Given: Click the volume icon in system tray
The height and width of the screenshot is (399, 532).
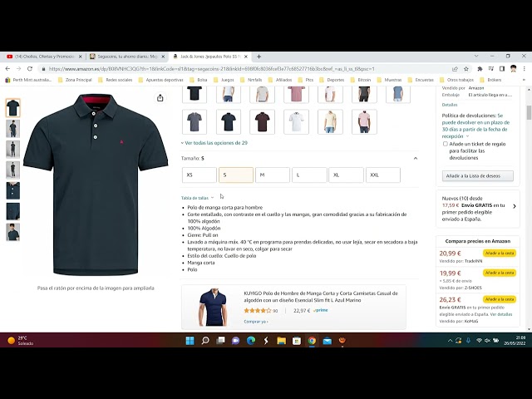Looking at the screenshot, I should pyautogui.click(x=488, y=340).
